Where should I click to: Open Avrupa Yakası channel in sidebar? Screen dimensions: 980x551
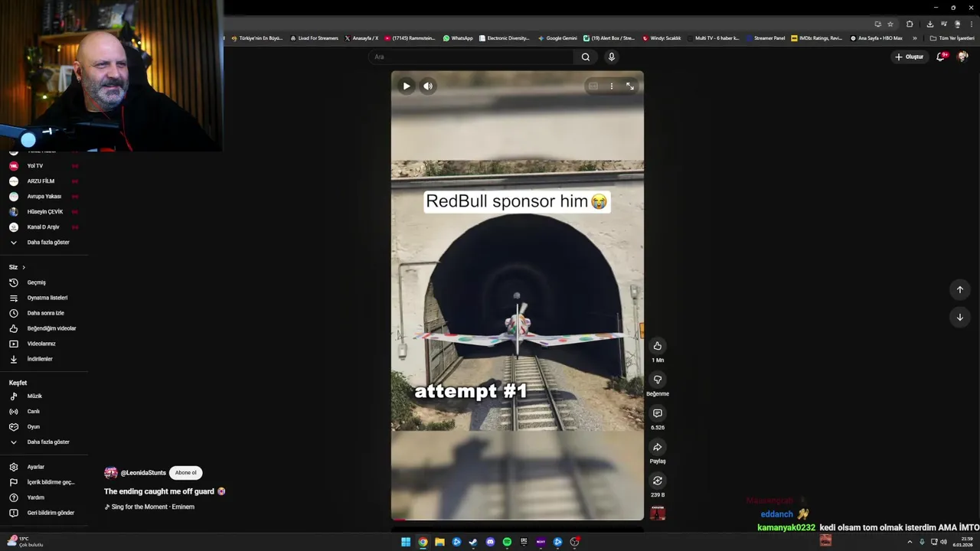coord(44,197)
